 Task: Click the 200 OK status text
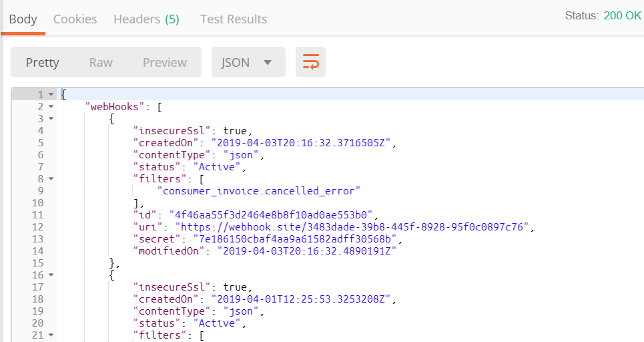pos(622,15)
